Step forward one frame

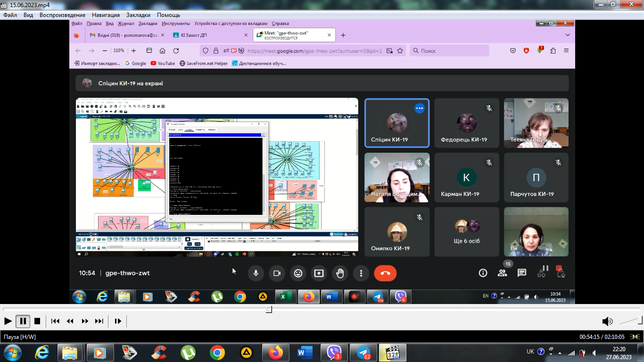pos(118,321)
